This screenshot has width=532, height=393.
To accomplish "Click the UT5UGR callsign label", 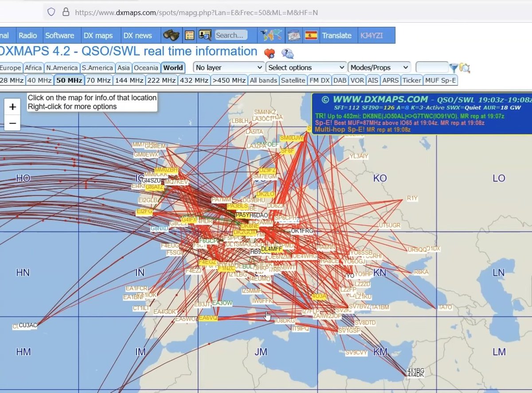I will 390,226.
